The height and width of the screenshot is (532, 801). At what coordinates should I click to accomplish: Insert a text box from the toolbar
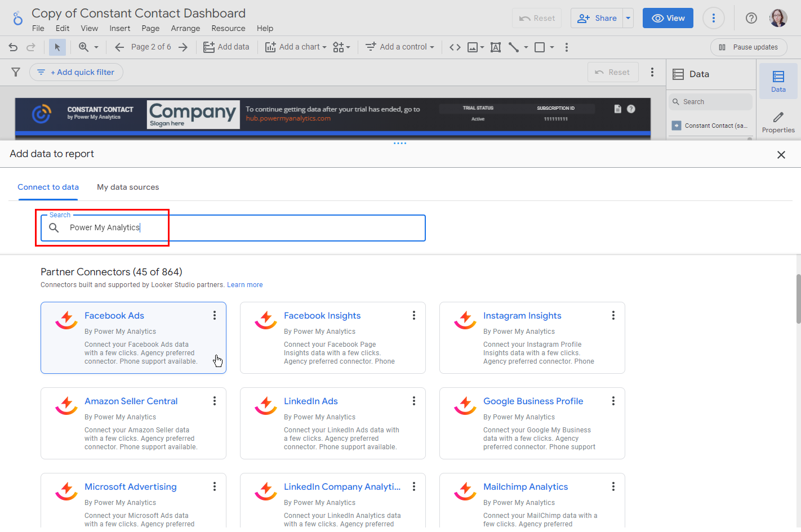[496, 47]
